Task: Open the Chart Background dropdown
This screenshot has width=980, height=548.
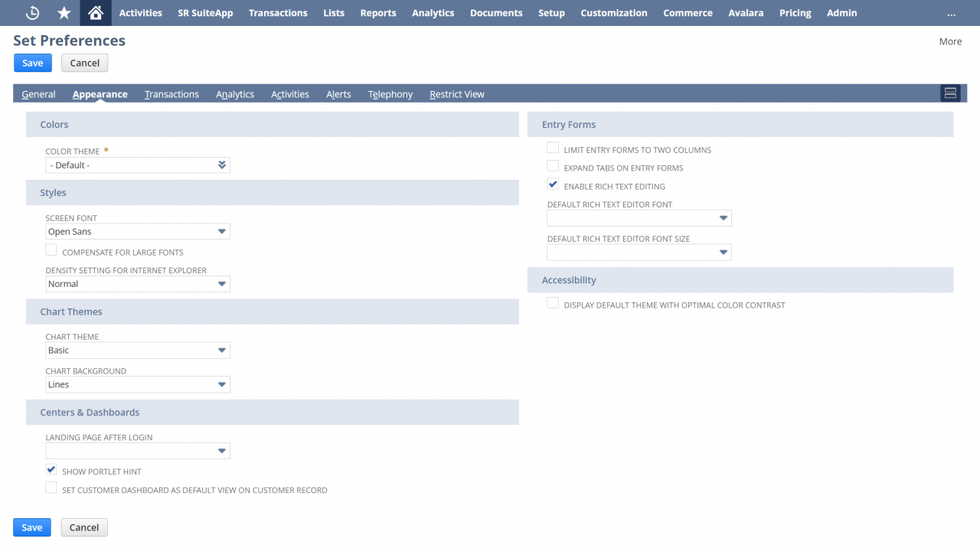Action: point(222,384)
